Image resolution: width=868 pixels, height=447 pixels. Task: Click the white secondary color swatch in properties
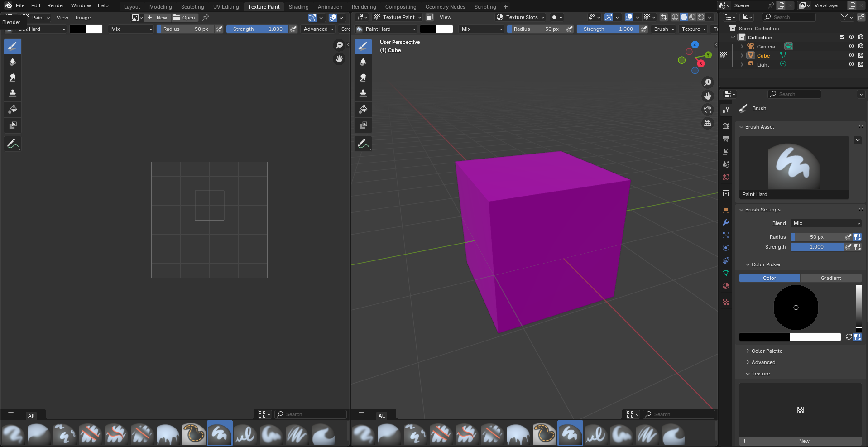815,337
